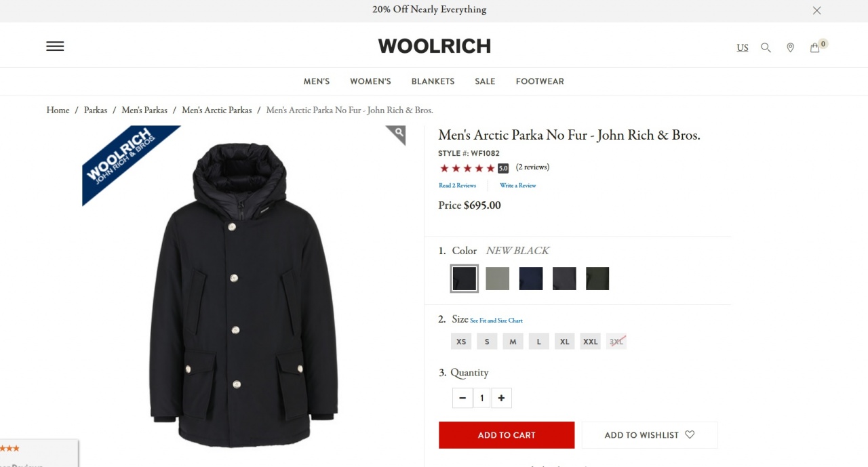Choose the navy blue color swatch

pos(531,279)
